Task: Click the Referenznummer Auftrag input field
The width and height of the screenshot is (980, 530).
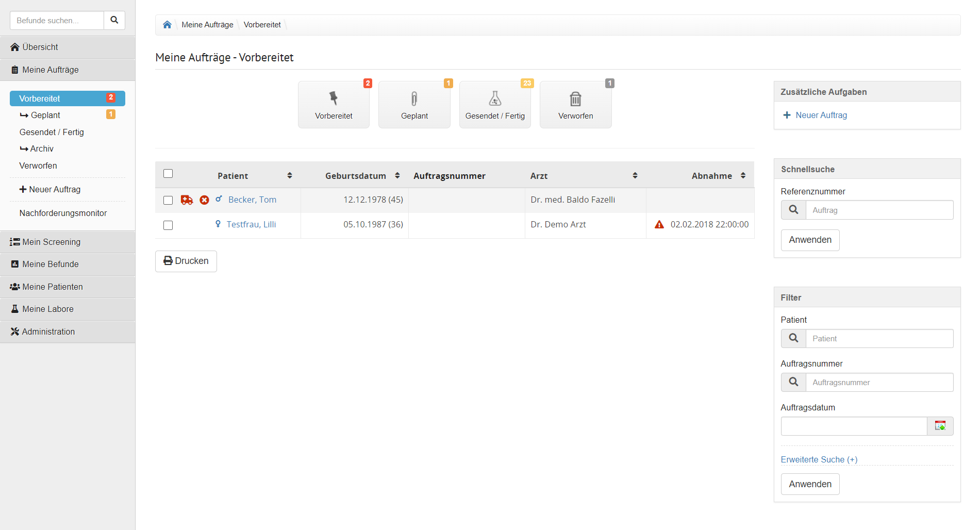Action: tap(879, 210)
